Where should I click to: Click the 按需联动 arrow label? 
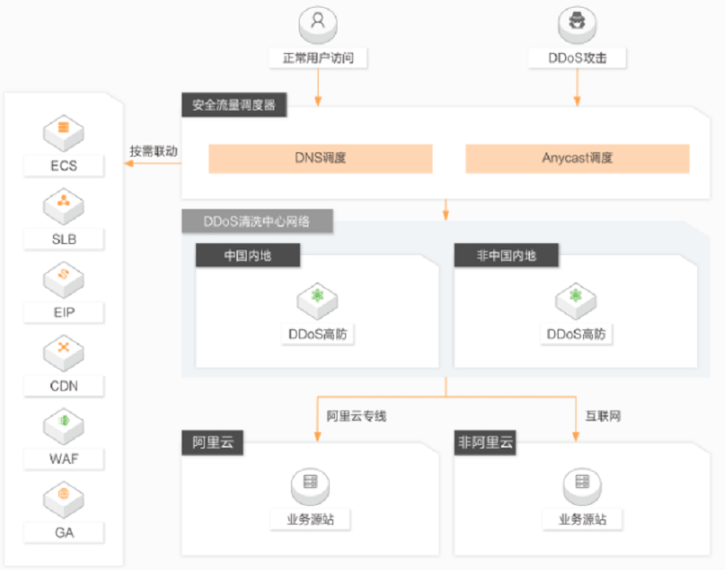[x=153, y=151]
